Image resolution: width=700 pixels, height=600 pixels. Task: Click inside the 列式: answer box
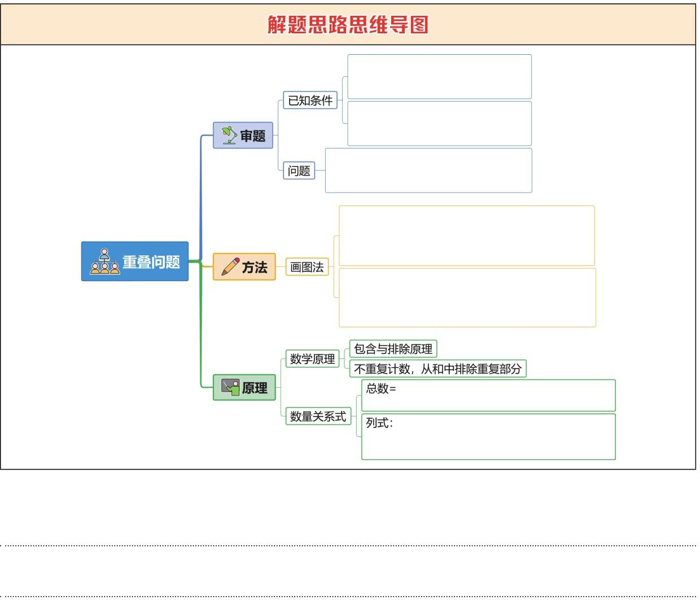click(488, 437)
